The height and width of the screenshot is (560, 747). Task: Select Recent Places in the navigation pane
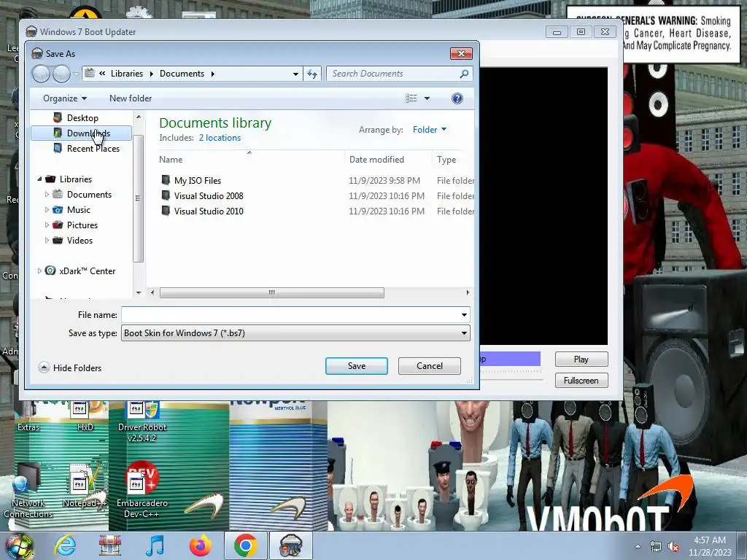tap(93, 149)
